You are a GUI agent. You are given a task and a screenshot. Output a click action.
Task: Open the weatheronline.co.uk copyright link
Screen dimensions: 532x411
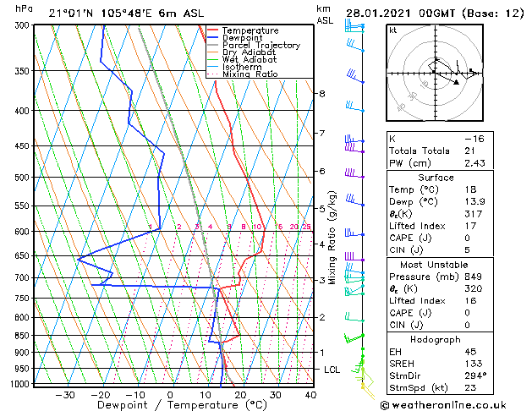pyautogui.click(x=443, y=405)
